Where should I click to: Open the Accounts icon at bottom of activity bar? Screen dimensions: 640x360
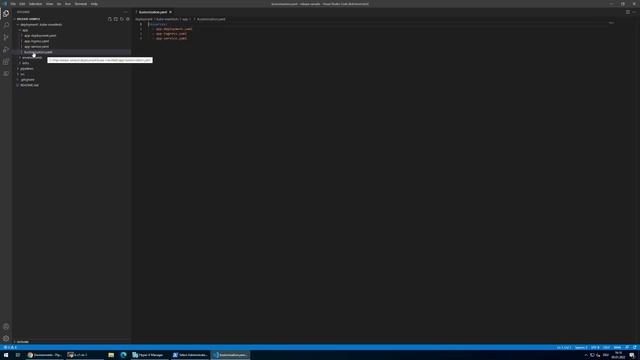point(6,327)
